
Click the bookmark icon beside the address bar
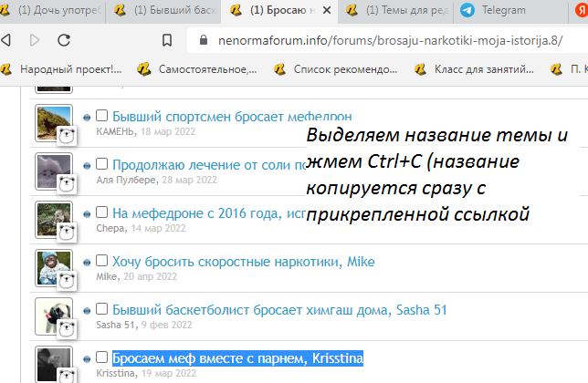coord(165,41)
